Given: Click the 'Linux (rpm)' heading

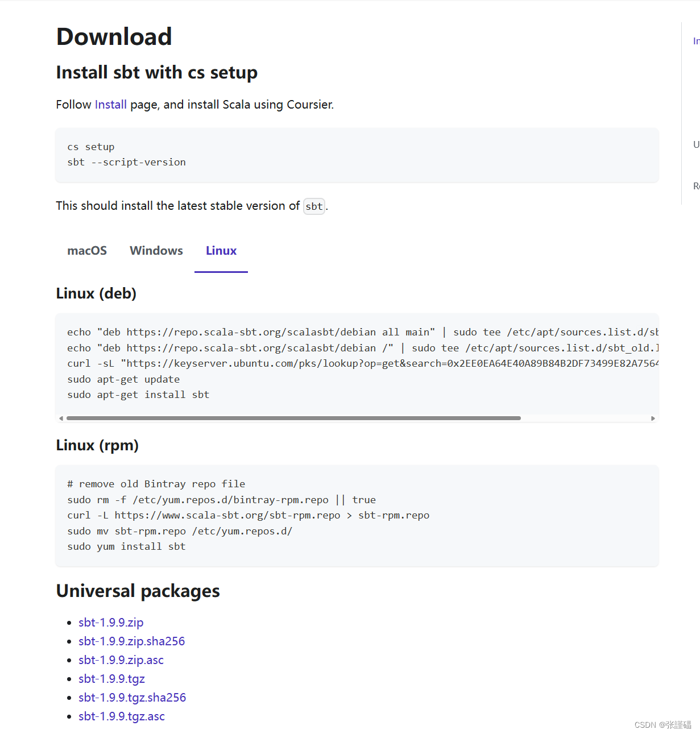Looking at the screenshot, I should (97, 445).
